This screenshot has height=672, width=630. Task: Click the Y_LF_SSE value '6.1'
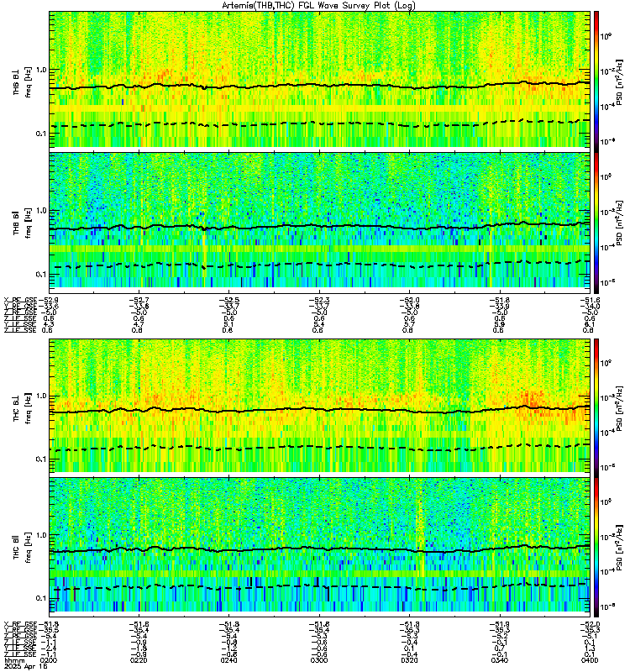click(591, 324)
